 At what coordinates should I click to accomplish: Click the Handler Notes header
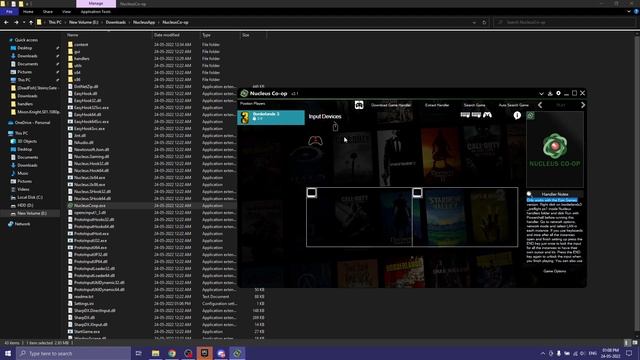(x=555, y=194)
